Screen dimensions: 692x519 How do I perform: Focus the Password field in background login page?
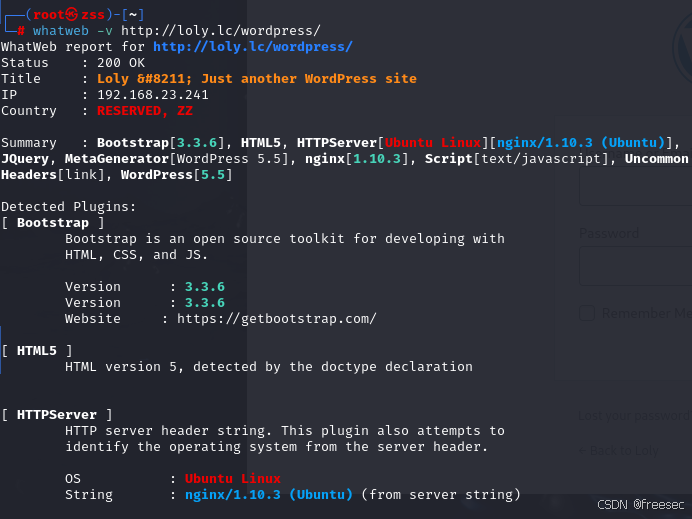tap(636, 266)
